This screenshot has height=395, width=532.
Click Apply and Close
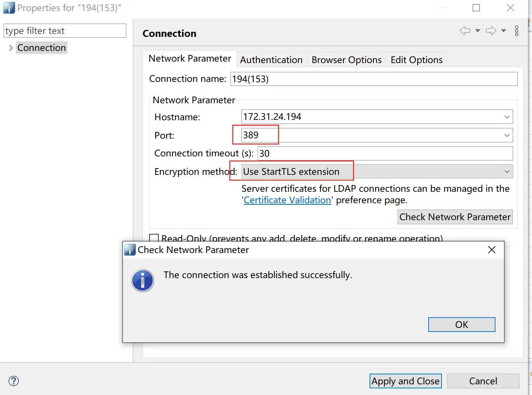[405, 381]
